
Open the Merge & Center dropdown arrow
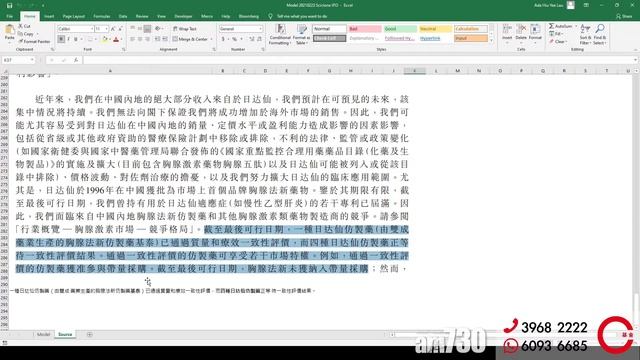(x=211, y=39)
